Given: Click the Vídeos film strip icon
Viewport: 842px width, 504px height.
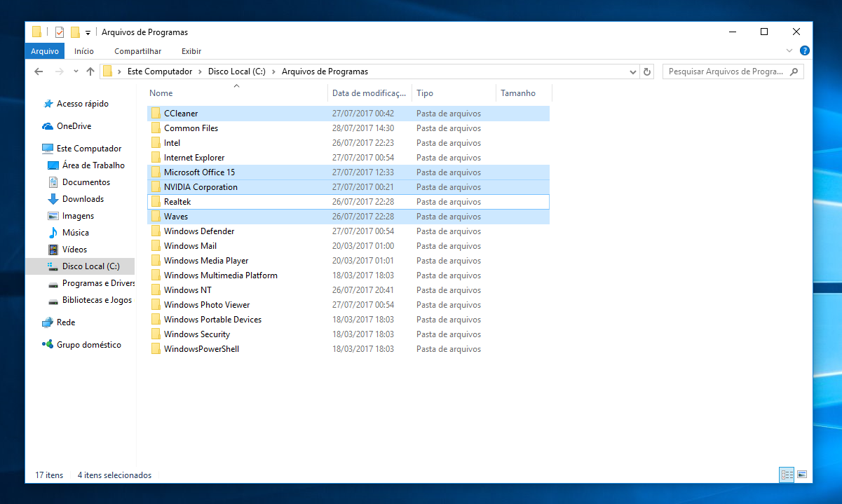Looking at the screenshot, I should point(53,250).
